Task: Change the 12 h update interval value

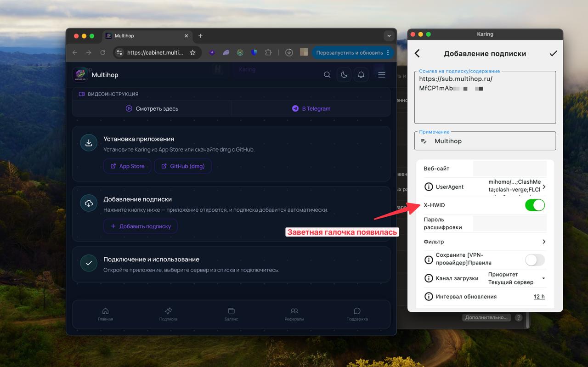Action: (x=539, y=297)
